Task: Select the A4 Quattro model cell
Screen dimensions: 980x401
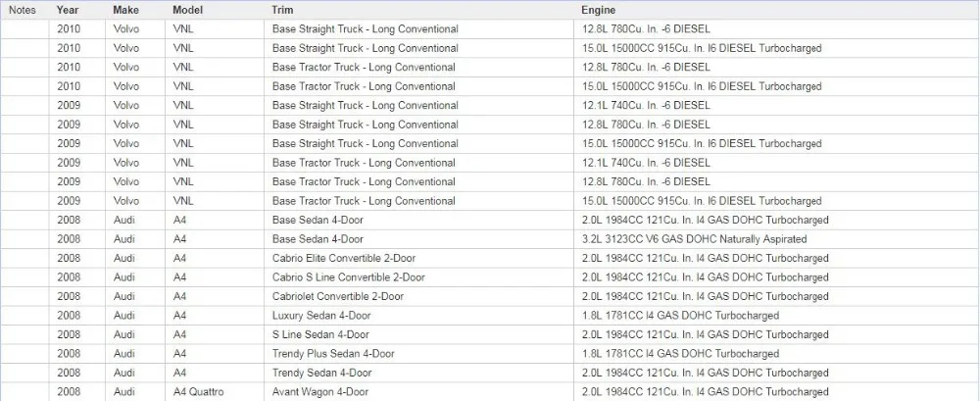Action: coord(215,391)
